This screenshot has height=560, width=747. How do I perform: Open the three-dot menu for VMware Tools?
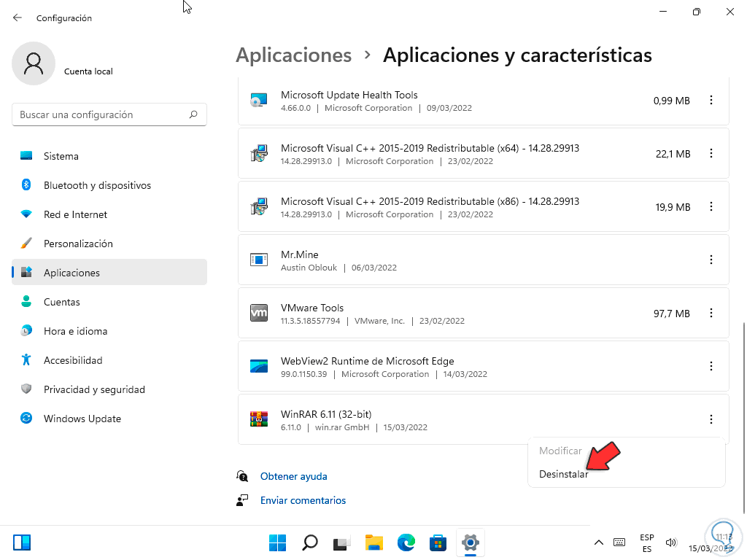(711, 313)
